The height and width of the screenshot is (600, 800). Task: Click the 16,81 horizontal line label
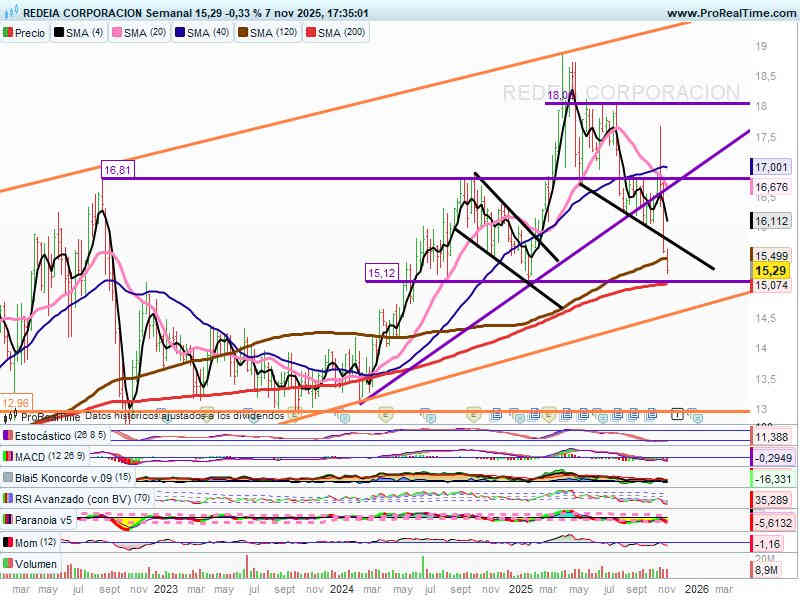pyautogui.click(x=117, y=171)
